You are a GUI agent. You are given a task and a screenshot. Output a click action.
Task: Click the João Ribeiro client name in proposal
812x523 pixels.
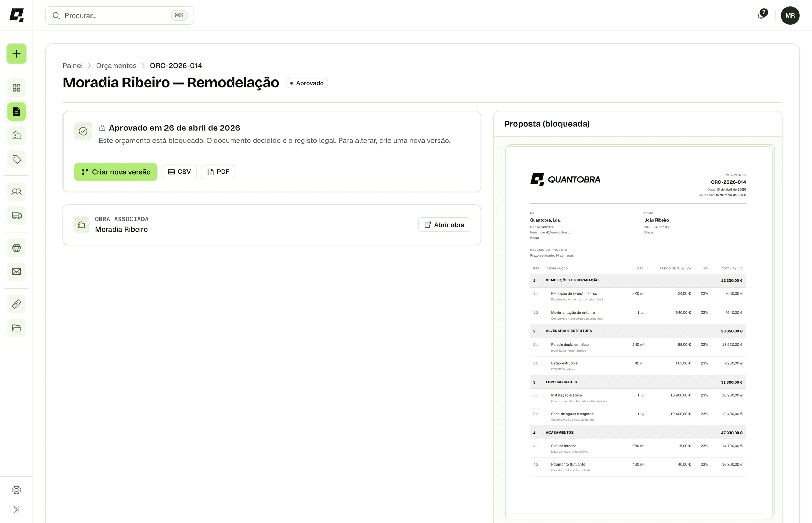point(656,220)
